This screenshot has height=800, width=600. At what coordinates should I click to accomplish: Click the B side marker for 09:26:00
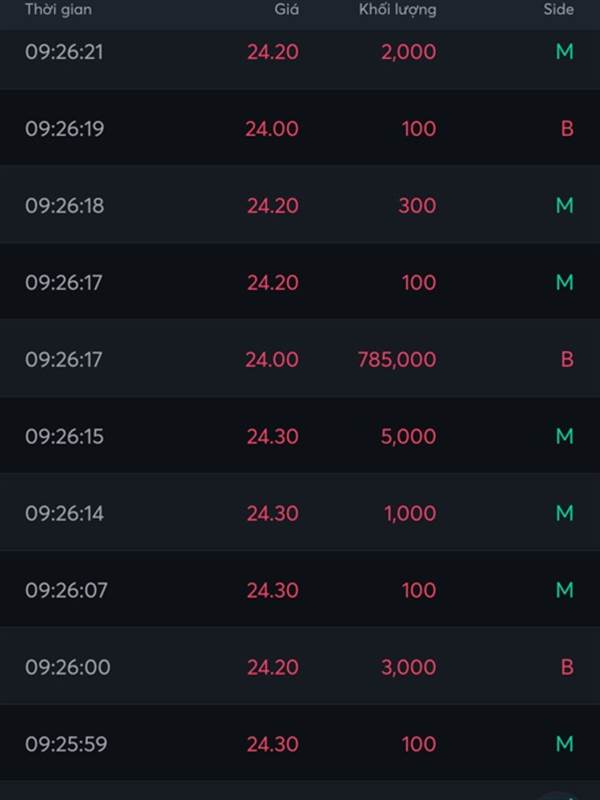click(567, 667)
